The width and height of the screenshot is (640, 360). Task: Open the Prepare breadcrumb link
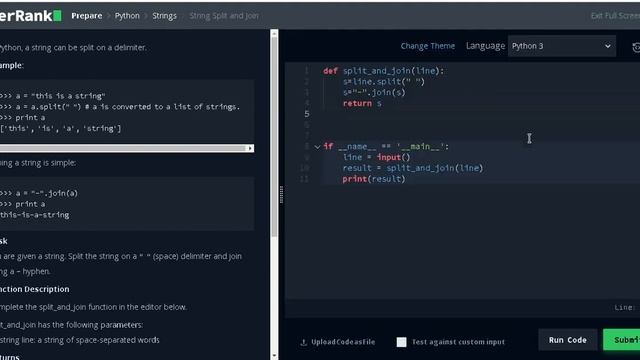87,16
